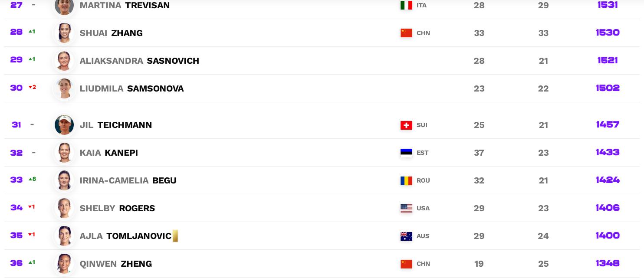Click Qinwen Zheng's name
The width and height of the screenshot is (644, 278).
(115, 264)
